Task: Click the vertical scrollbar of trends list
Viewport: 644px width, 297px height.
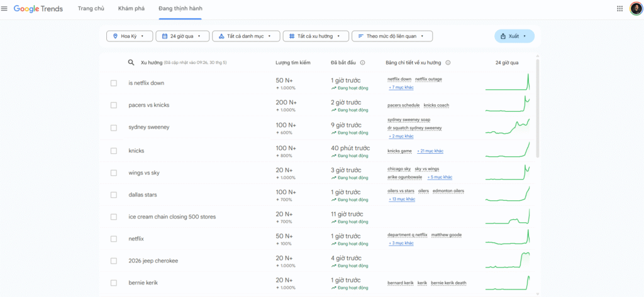Action: (538, 109)
